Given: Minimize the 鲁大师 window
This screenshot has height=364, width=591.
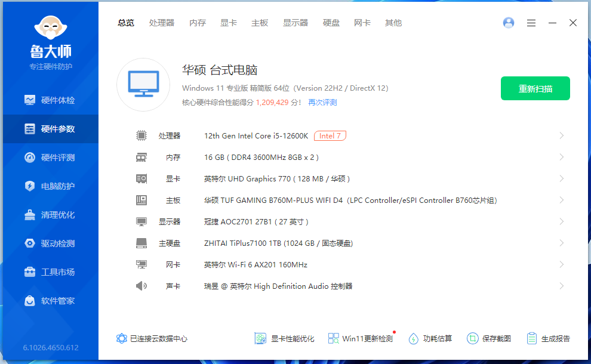Looking at the screenshot, I should click(552, 23).
